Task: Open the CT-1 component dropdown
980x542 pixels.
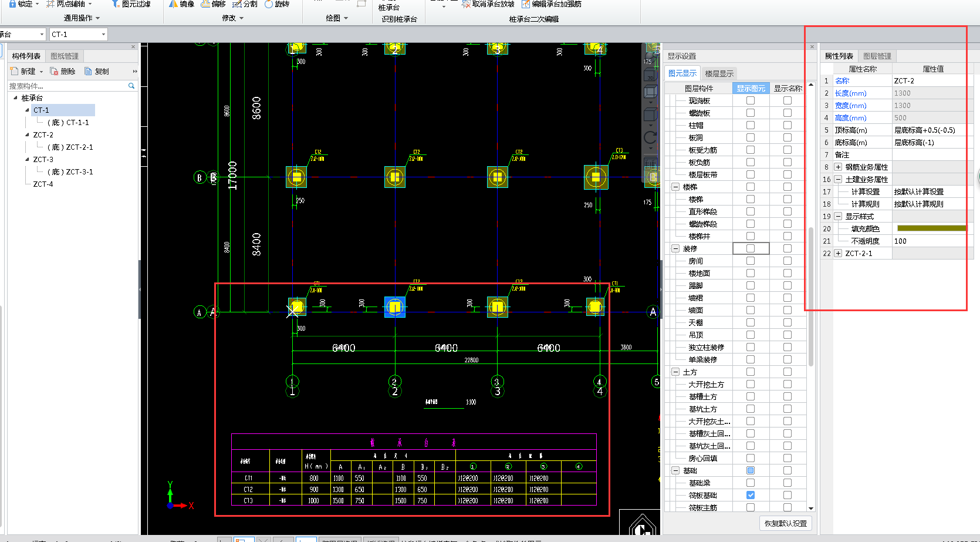Action: [x=103, y=34]
